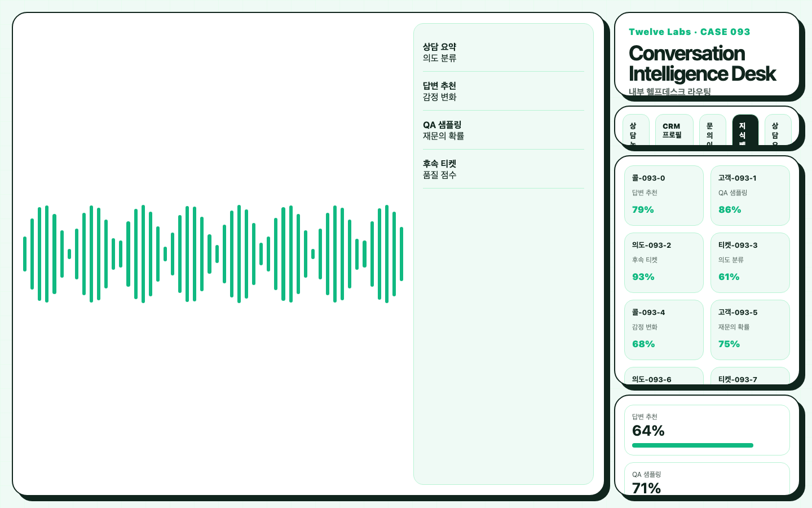Open the 고객-093-5 card
The height and width of the screenshot is (508, 812).
tap(750, 330)
